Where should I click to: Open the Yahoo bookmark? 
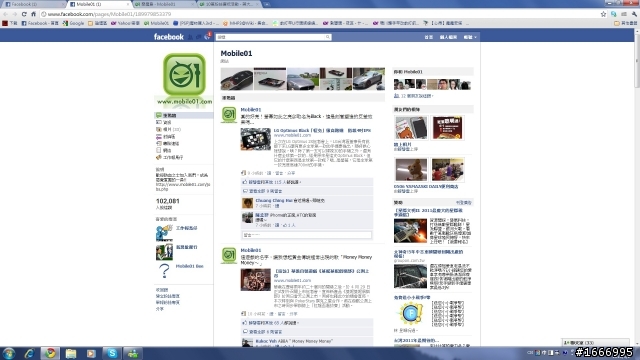pos(125,23)
